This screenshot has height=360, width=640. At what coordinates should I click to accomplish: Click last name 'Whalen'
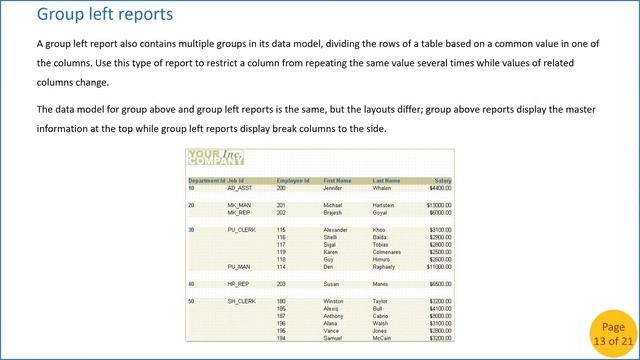click(382, 188)
